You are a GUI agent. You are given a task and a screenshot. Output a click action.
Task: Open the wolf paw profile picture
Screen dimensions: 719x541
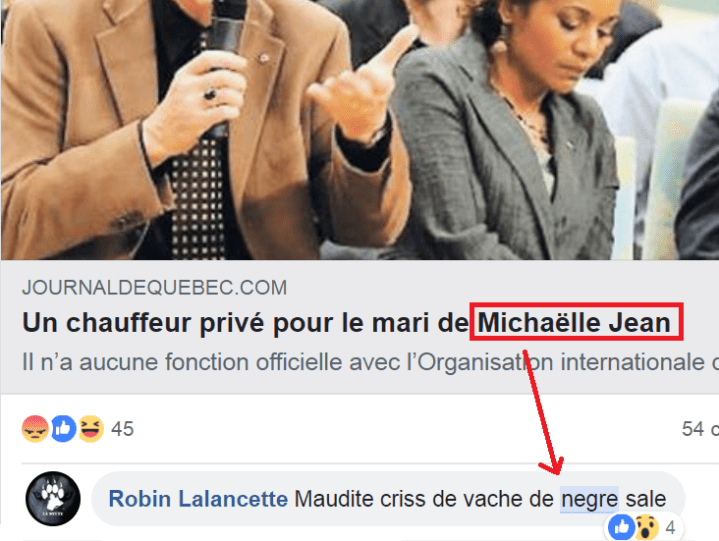tap(53, 498)
